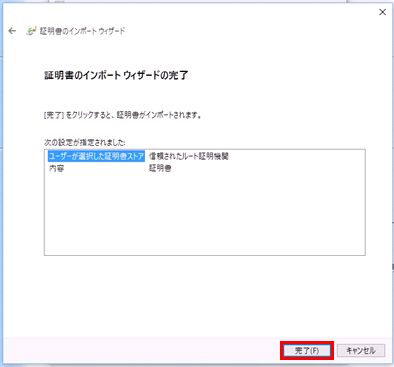Click the back arrow in wizard header
This screenshot has width=394, height=367.
[x=12, y=31]
